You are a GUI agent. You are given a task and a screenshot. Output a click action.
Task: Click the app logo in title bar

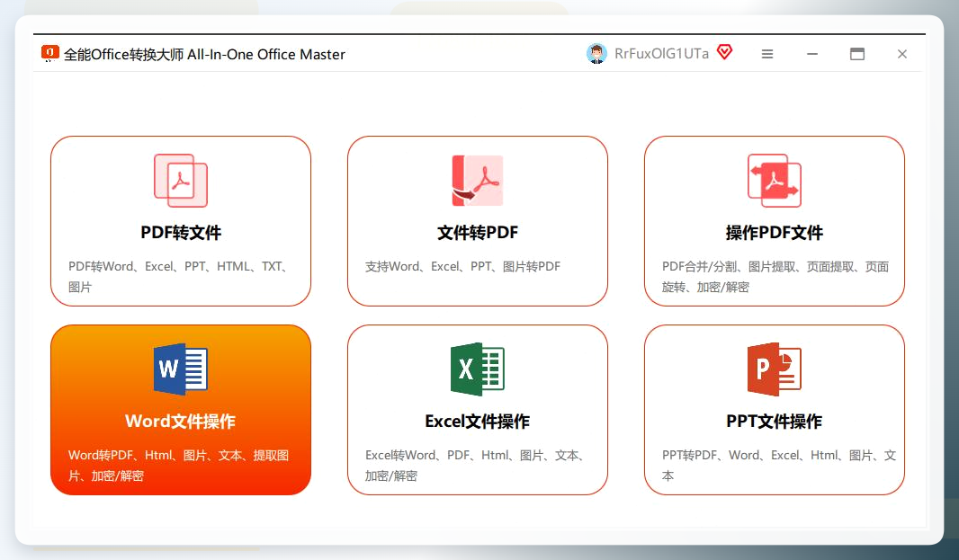pyautogui.click(x=49, y=54)
